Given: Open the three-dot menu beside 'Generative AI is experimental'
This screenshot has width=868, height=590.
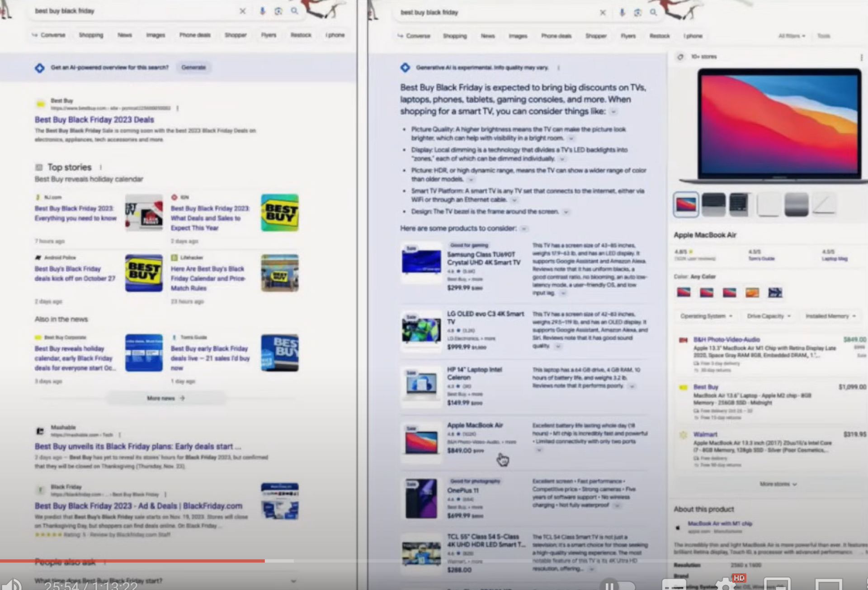Looking at the screenshot, I should [x=558, y=68].
